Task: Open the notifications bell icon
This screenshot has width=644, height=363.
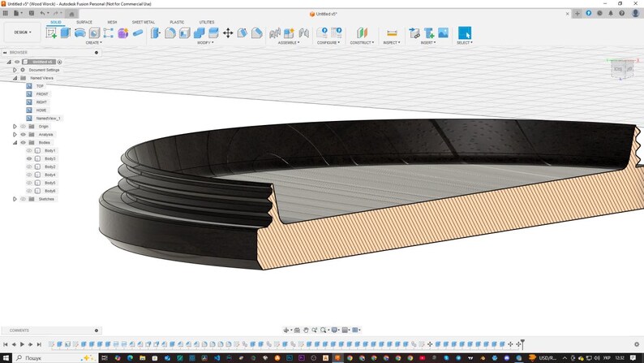Action: point(611,13)
